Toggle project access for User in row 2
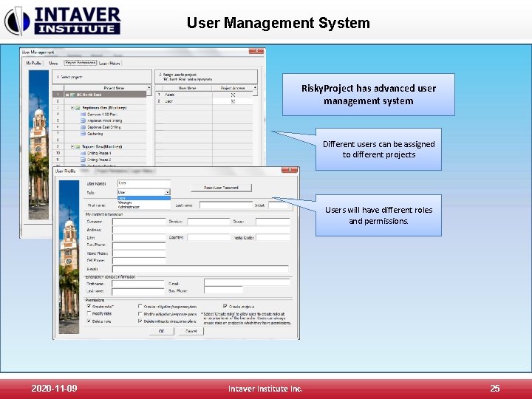The width and height of the screenshot is (532, 399). (x=233, y=101)
